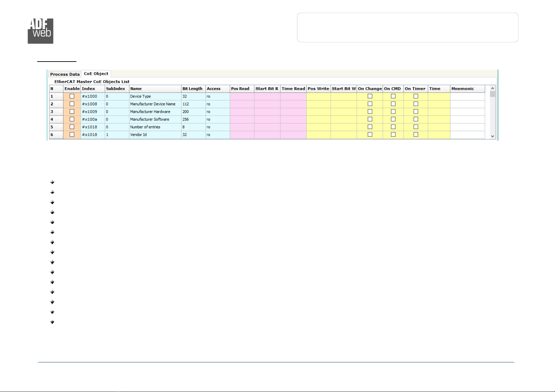Tick Enable checkbox for Vendor Id
Image resolution: width=555 pixels, height=392 pixels.
[x=72, y=134]
